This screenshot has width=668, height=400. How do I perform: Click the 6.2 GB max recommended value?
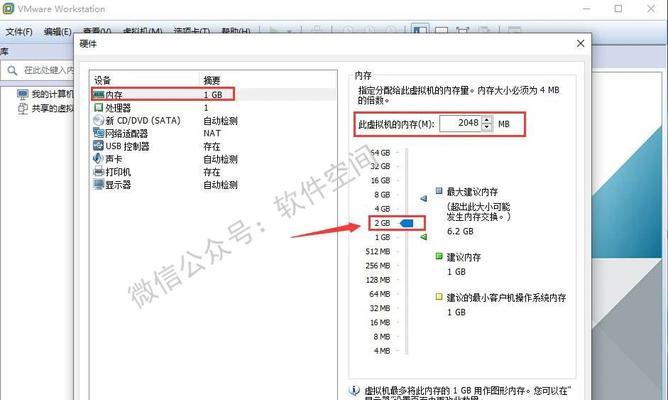pyautogui.click(x=460, y=231)
